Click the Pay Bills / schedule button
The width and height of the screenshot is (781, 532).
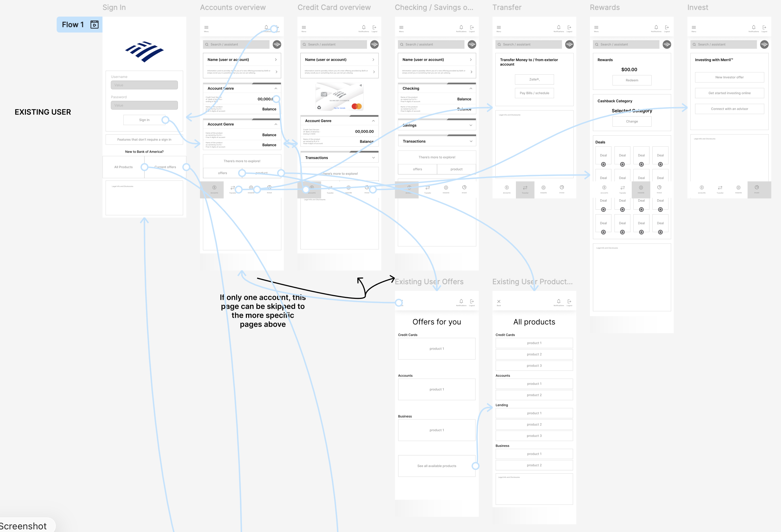click(534, 93)
